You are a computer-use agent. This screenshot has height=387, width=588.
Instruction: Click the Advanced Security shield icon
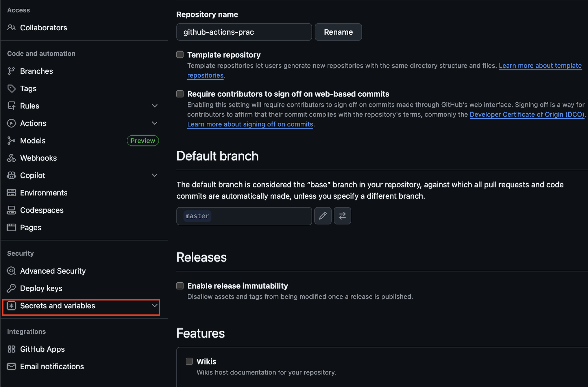(11, 271)
